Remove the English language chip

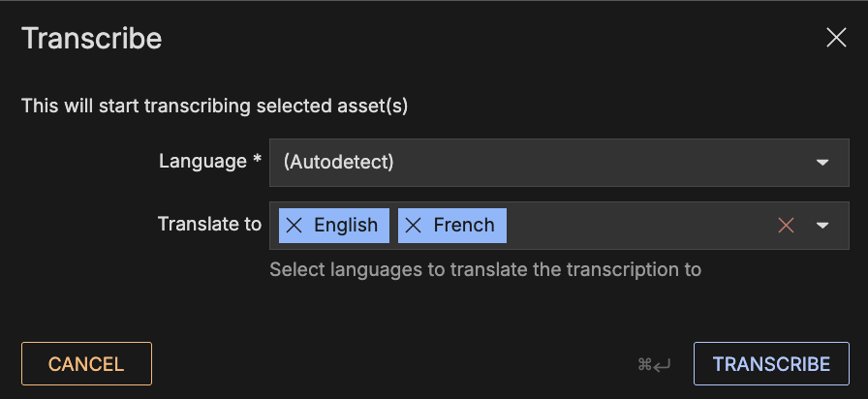294,226
